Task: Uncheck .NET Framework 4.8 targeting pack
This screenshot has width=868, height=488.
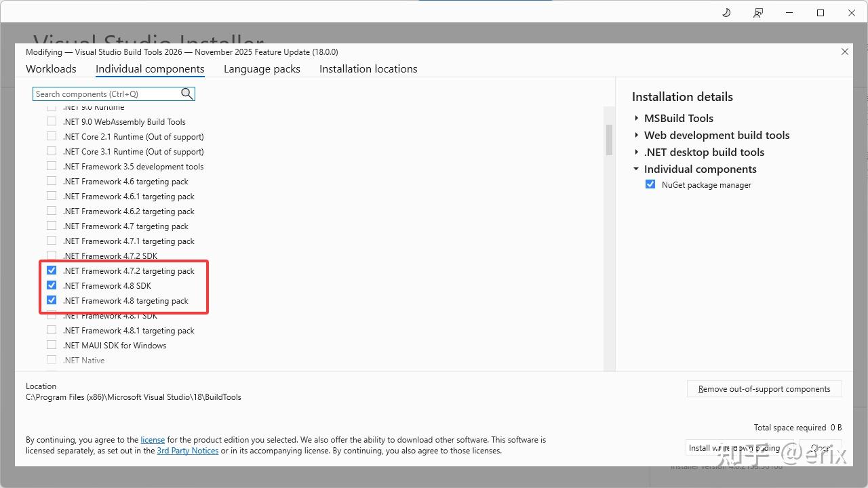Action: [52, 300]
